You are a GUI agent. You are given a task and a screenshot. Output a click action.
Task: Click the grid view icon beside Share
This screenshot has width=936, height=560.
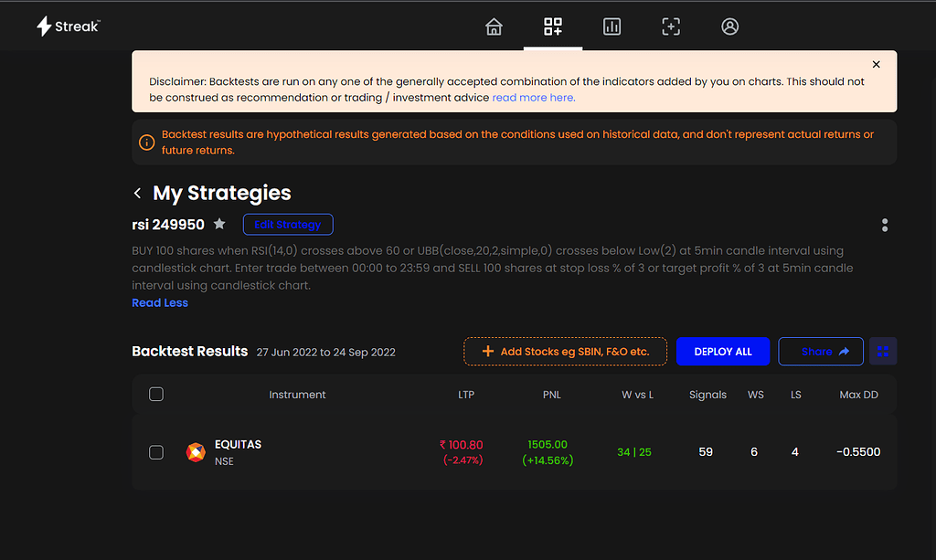click(x=882, y=351)
